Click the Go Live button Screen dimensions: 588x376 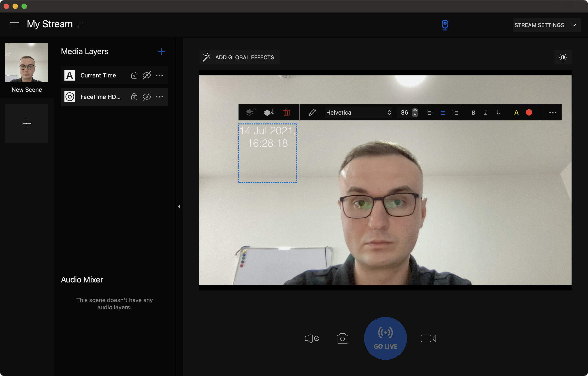click(x=385, y=338)
